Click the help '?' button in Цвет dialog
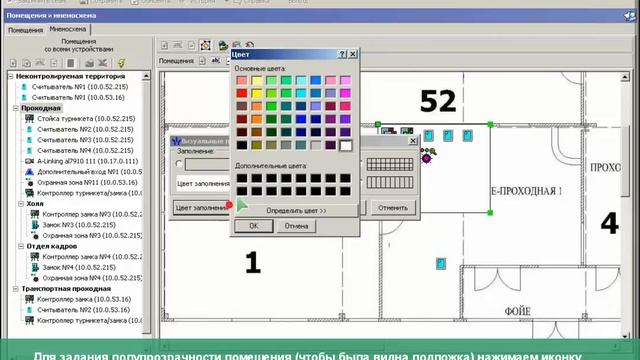Viewport: 640px width, 360px height. pos(343,54)
